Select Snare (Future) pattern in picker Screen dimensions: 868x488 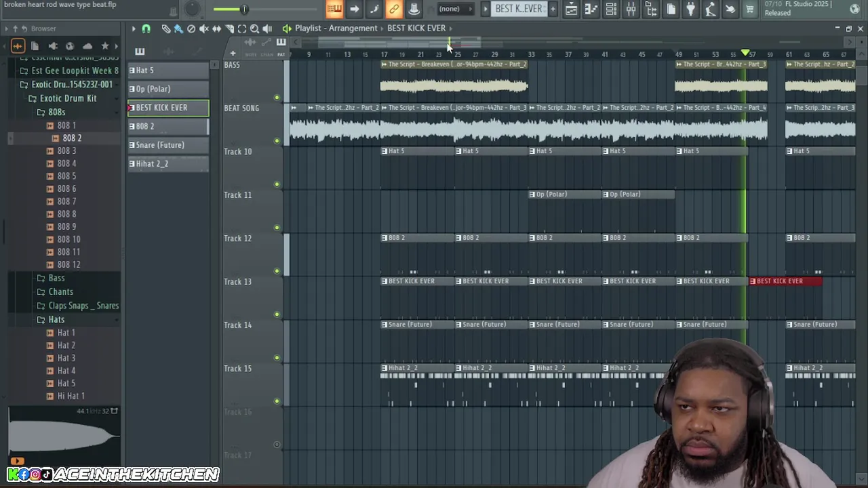point(168,145)
